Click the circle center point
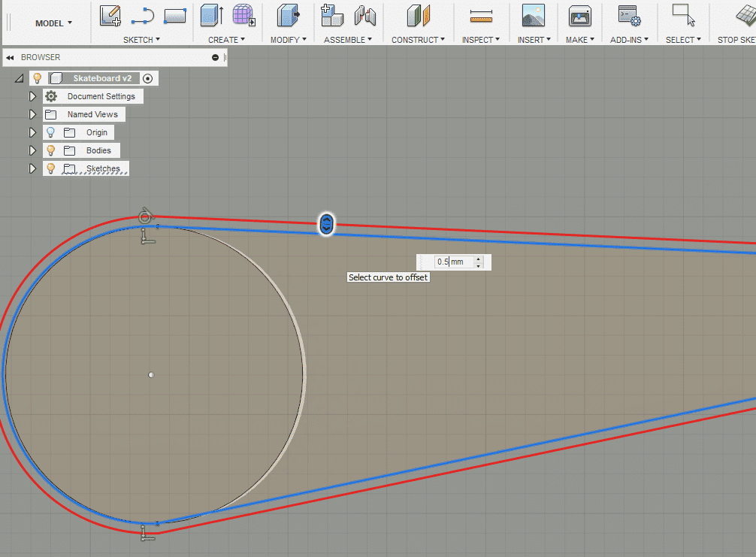This screenshot has width=756, height=557. 151,374
